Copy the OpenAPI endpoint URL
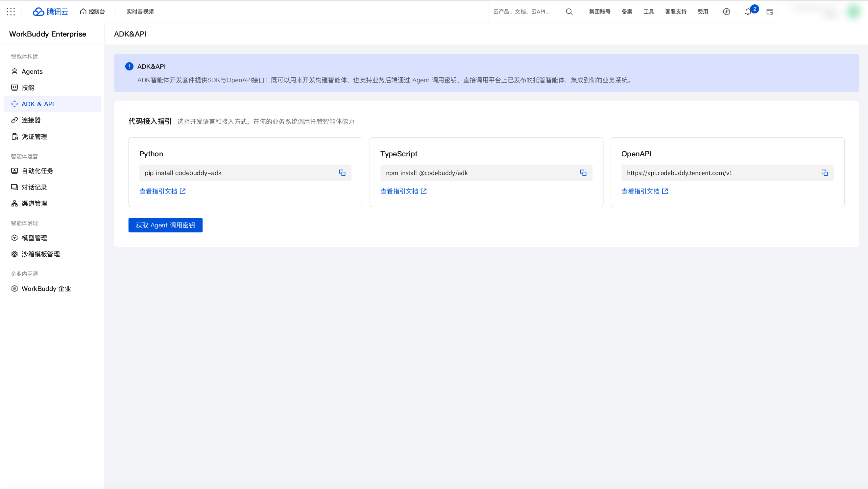The width and height of the screenshot is (868, 489). tap(825, 173)
